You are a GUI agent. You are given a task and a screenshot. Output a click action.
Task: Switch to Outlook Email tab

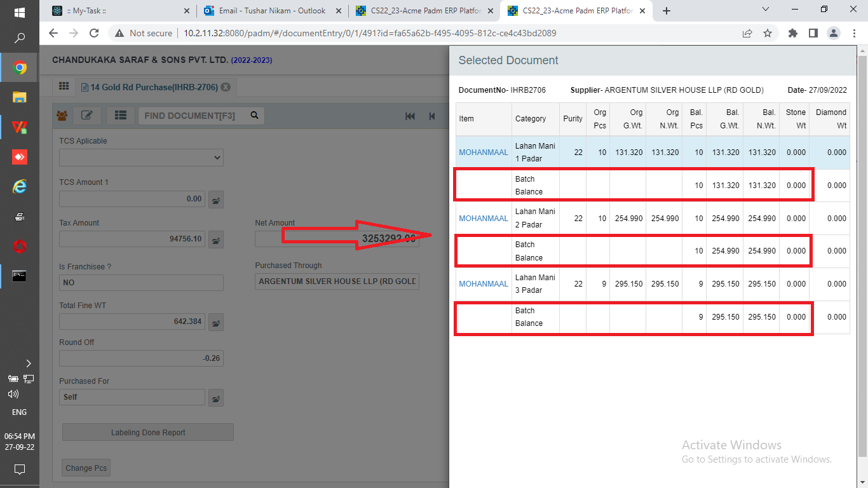pyautogui.click(x=272, y=11)
